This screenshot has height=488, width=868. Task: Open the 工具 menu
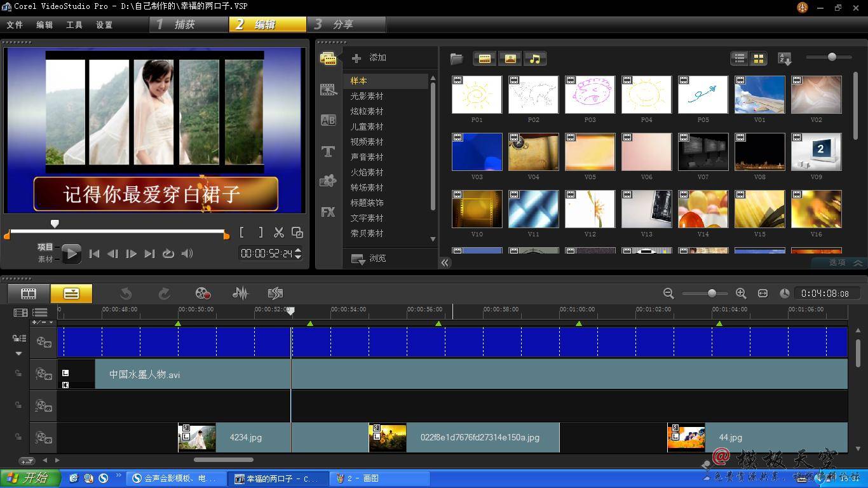(74, 25)
